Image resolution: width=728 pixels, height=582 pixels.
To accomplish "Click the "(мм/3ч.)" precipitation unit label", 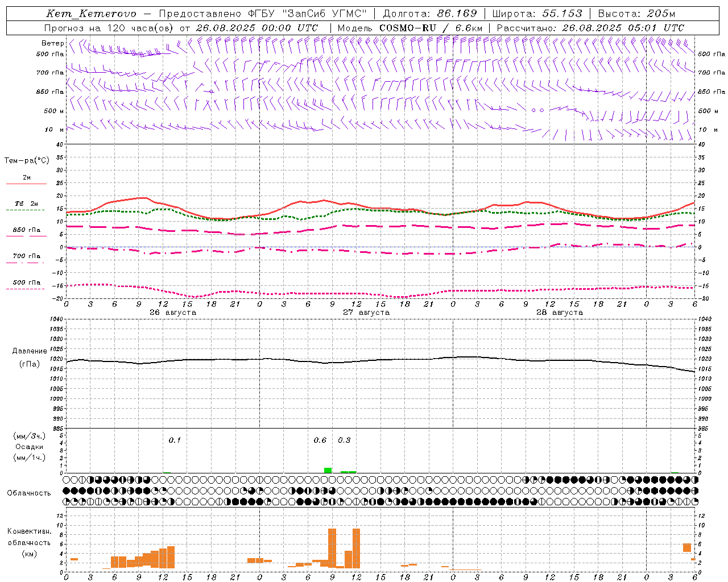I will 30,436.
